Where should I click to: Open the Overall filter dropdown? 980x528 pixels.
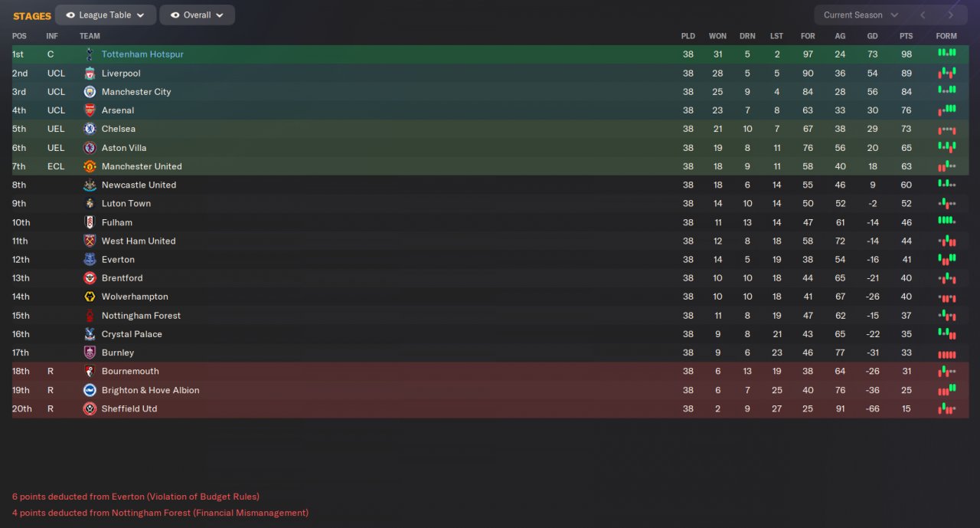click(x=198, y=15)
